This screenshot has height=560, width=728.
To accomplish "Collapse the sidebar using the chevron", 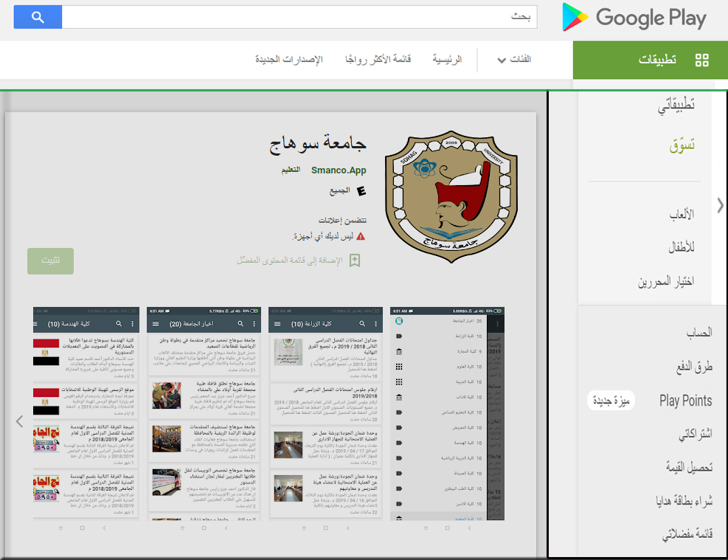I will pyautogui.click(x=721, y=206).
